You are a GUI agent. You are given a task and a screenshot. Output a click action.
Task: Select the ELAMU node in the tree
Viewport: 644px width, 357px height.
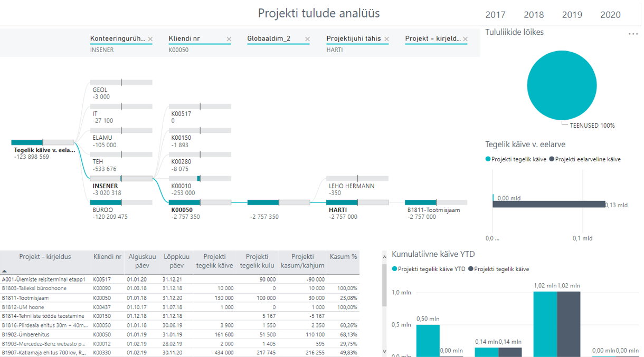pos(121,138)
